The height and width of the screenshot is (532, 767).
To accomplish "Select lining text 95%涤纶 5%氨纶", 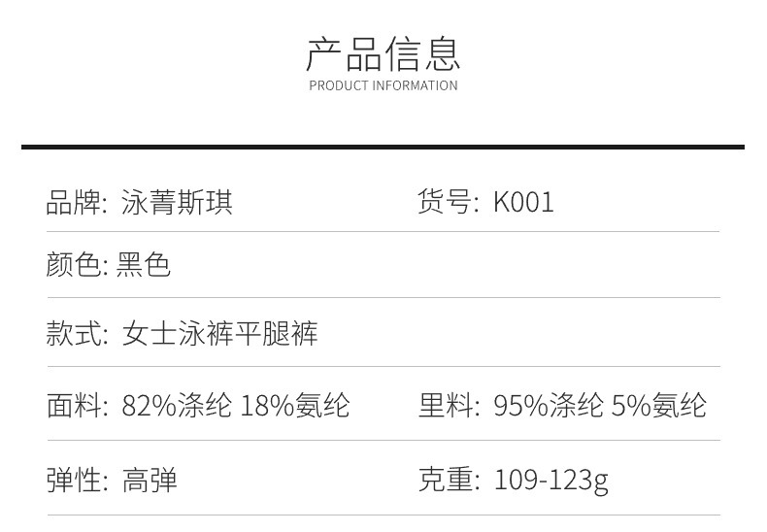I will [599, 405].
